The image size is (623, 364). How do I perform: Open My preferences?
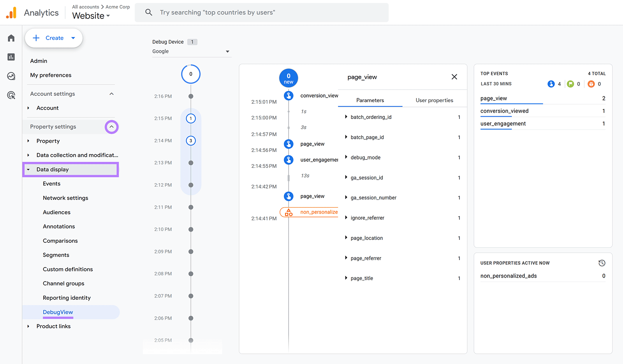tap(51, 75)
